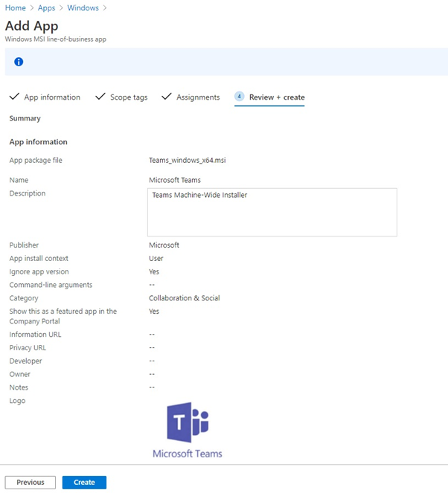Open the Apps breadcrumb link
Viewport: 448px width, 493px height.
(x=47, y=8)
